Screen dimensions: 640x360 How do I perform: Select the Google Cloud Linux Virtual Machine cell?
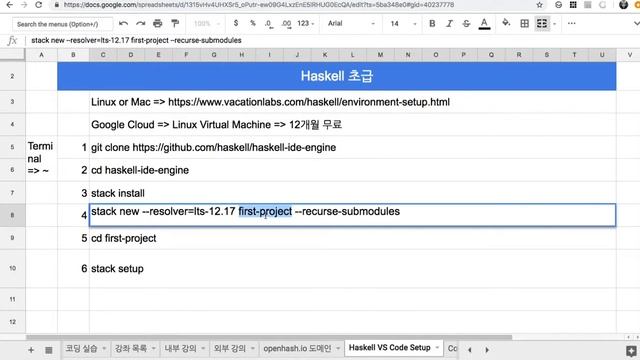[353, 124]
